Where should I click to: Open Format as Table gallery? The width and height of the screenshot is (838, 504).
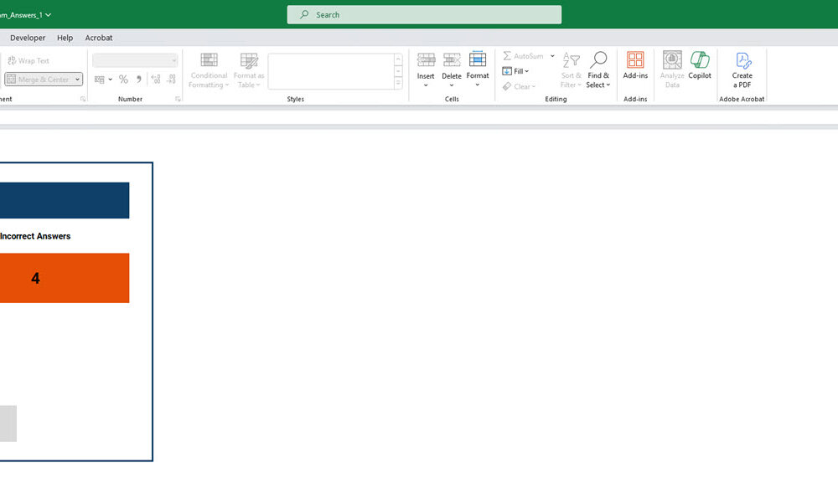pyautogui.click(x=249, y=70)
